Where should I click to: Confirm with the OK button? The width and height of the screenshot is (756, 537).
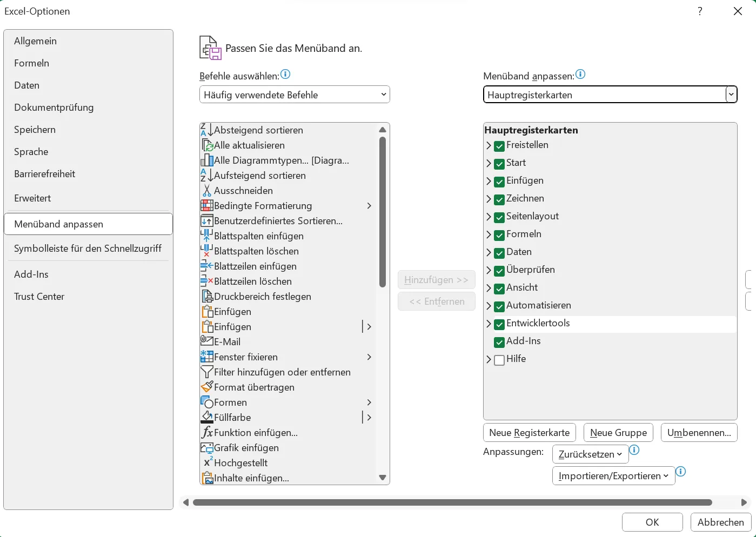pos(652,522)
